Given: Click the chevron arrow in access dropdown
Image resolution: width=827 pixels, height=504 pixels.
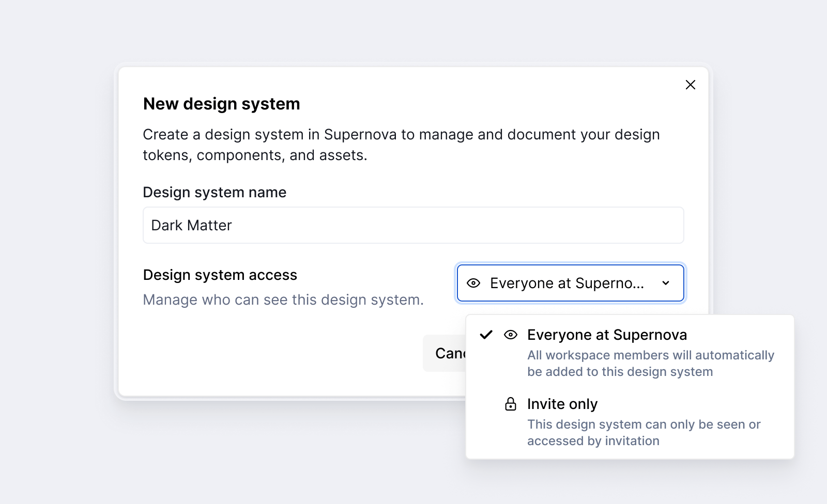Looking at the screenshot, I should point(666,283).
